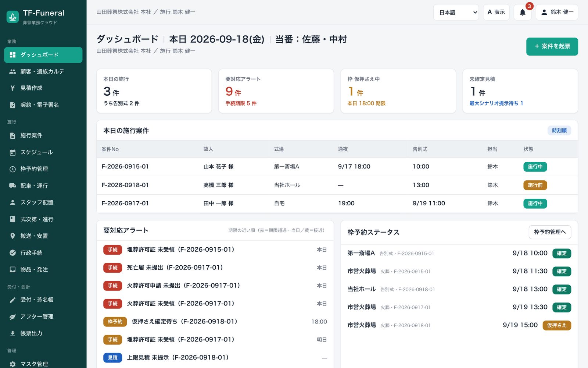The height and width of the screenshot is (368, 588).
Task: Open the dashboard grid icon in sidebar
Action: pyautogui.click(x=12, y=55)
